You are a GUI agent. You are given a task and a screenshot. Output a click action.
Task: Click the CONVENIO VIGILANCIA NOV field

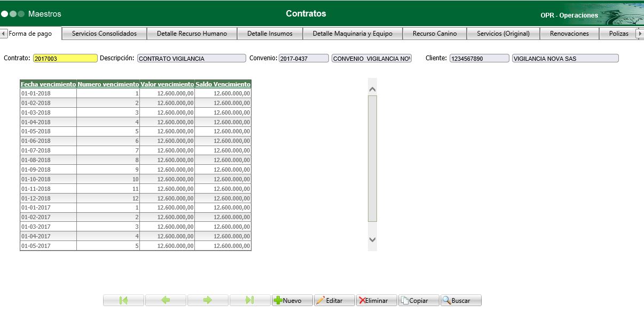tap(372, 58)
